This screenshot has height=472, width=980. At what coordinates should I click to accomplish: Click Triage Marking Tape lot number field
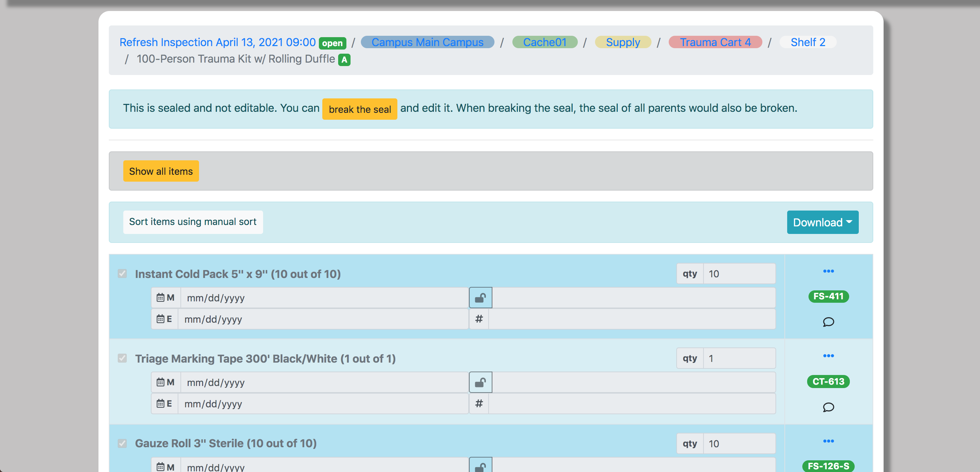632,404
